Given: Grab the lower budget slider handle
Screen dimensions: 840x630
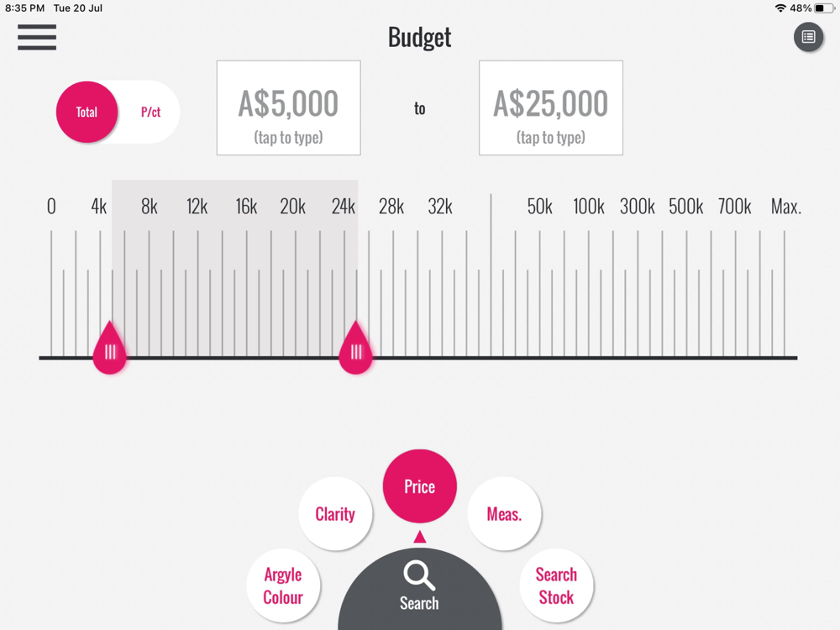Looking at the screenshot, I should coord(110,350).
